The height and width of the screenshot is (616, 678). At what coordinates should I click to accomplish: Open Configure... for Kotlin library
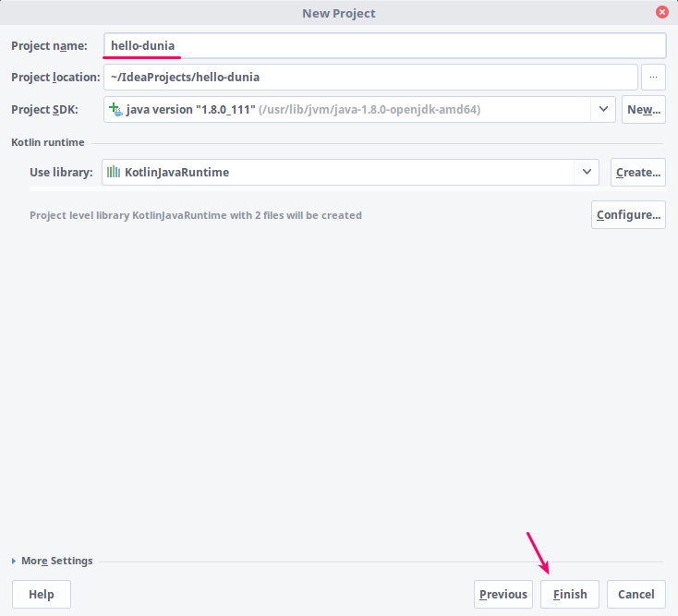(x=628, y=215)
